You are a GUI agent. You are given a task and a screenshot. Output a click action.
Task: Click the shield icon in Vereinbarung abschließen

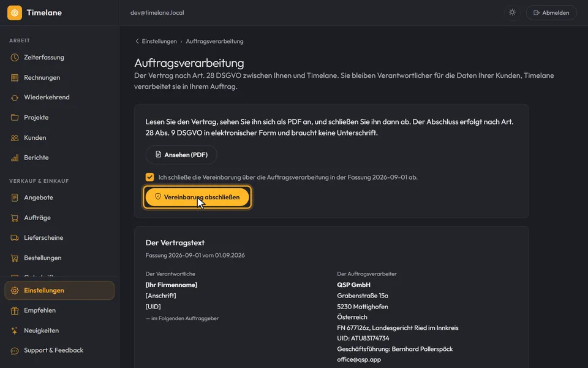(x=158, y=197)
